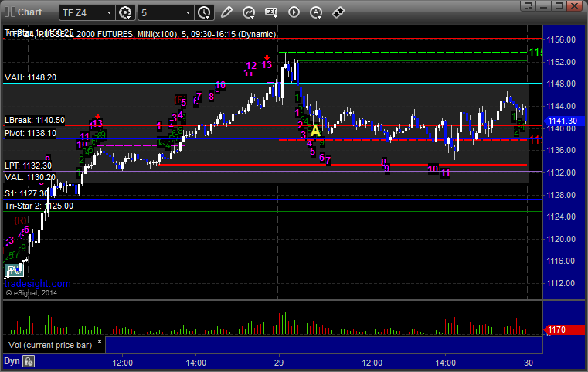The height and width of the screenshot is (372, 588).
Task: Click the price axis label 1112.00
Action: (561, 283)
